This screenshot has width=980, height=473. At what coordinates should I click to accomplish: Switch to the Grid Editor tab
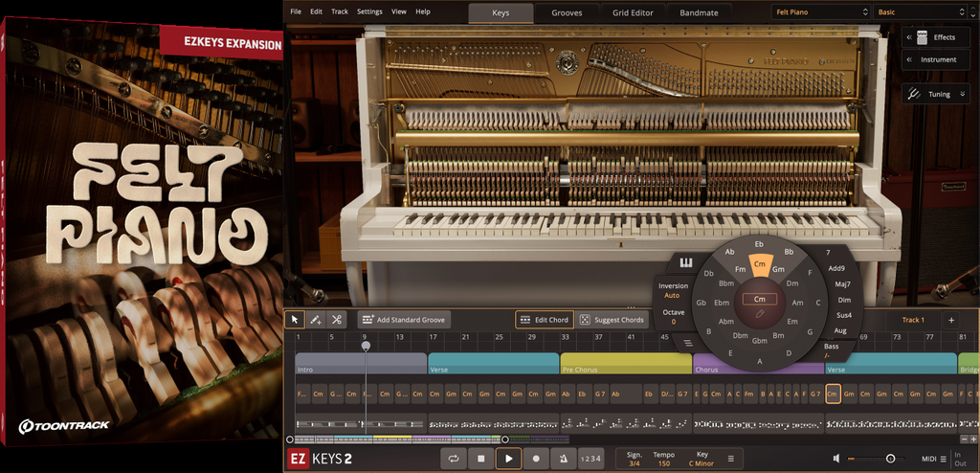pos(633,12)
